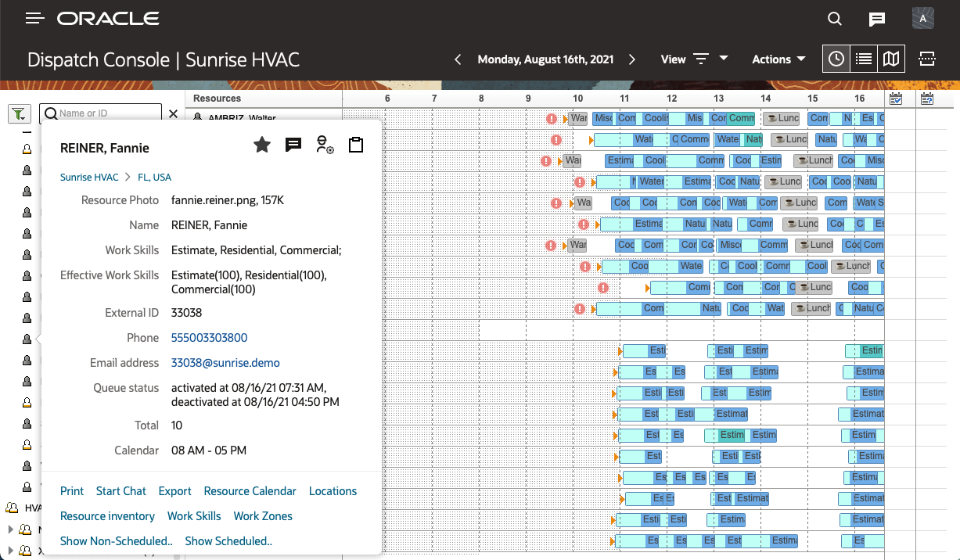The height and width of the screenshot is (560, 960).
Task: Switch to List view
Action: tap(863, 59)
